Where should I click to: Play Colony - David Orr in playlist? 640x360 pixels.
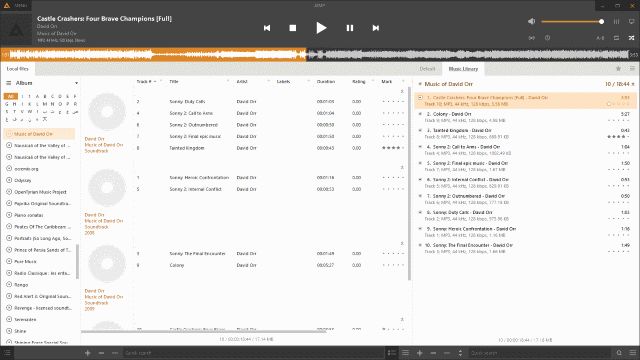coord(525,117)
